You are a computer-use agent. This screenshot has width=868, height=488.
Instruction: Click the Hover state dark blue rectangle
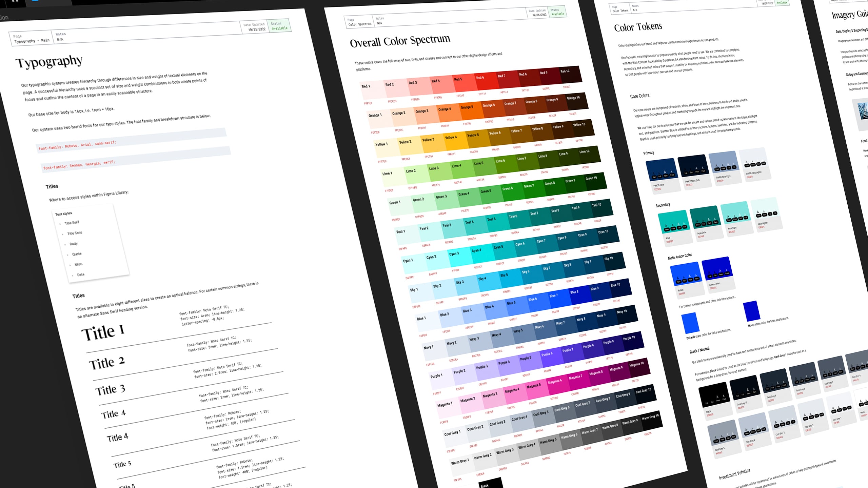click(752, 311)
